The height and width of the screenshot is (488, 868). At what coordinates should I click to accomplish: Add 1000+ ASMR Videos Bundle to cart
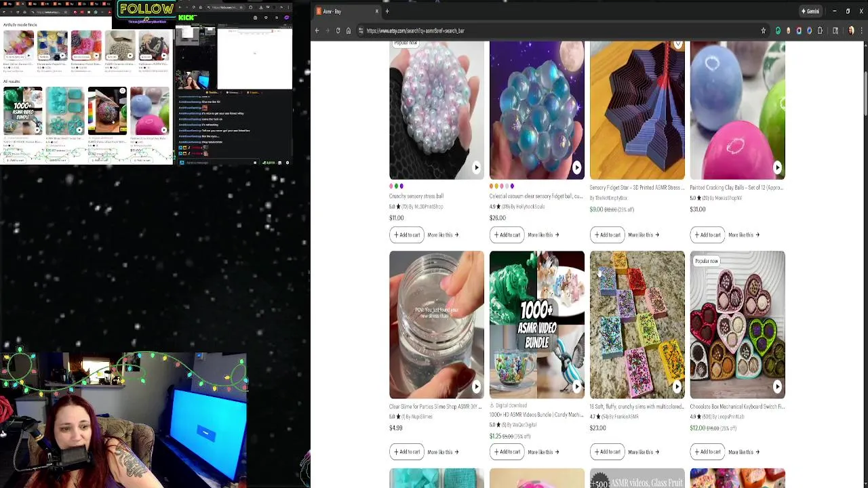pyautogui.click(x=507, y=451)
